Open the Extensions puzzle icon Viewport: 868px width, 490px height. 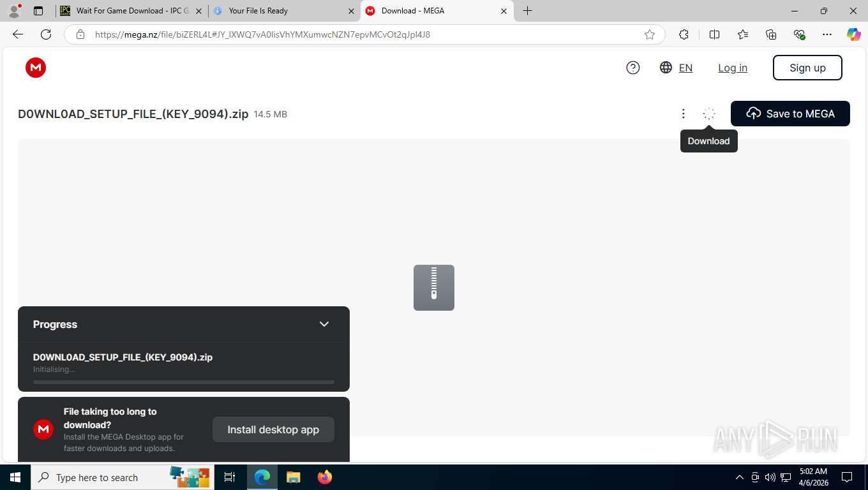tap(684, 34)
